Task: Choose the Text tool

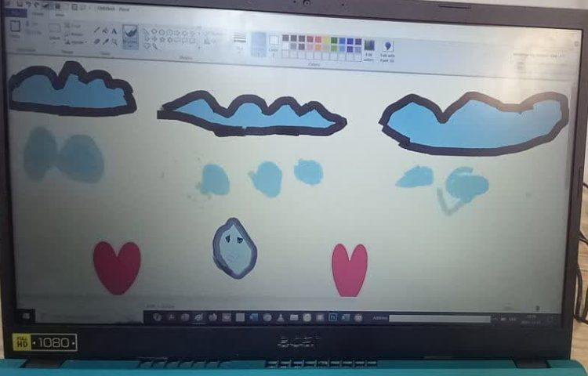Action: pos(114,31)
